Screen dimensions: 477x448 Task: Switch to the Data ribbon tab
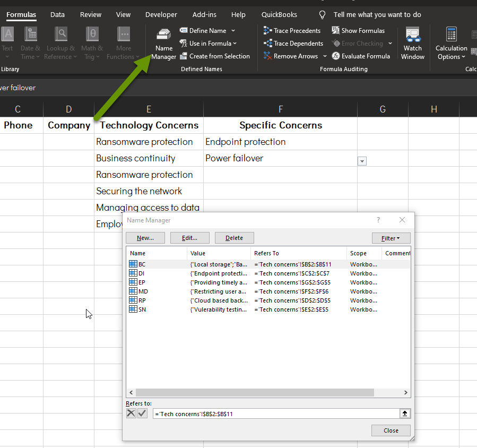[x=57, y=14]
